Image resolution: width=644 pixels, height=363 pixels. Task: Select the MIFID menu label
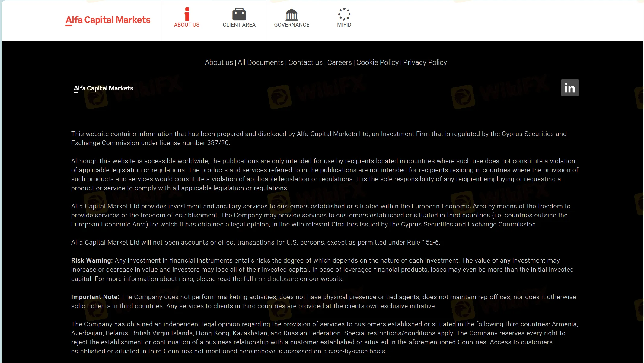coord(344,25)
